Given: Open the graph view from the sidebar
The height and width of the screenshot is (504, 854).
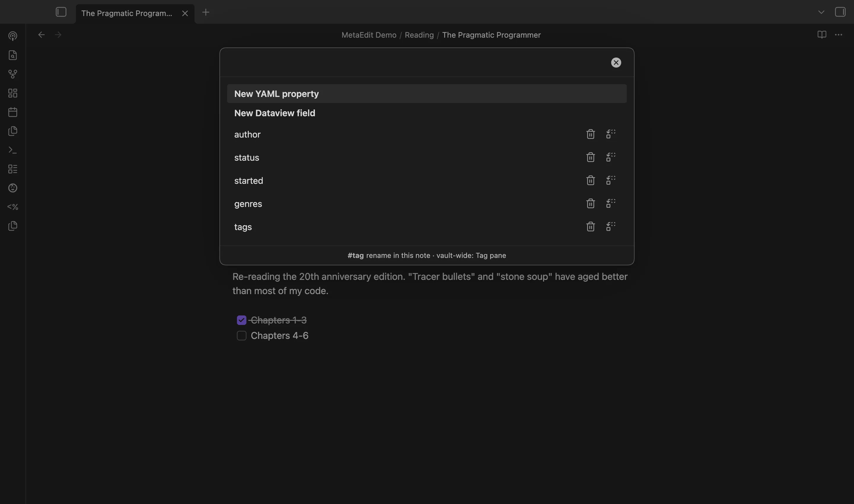Looking at the screenshot, I should tap(12, 74).
